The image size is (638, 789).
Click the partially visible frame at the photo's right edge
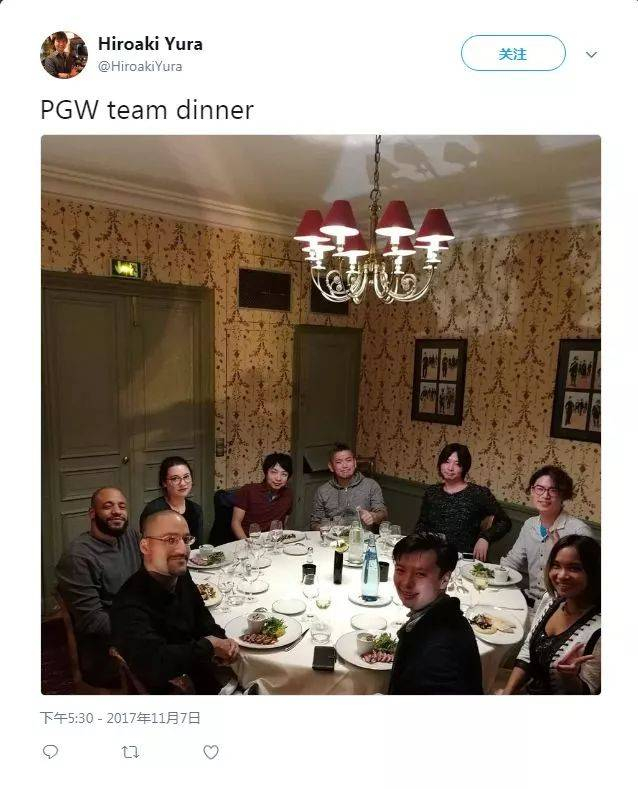click(x=576, y=390)
